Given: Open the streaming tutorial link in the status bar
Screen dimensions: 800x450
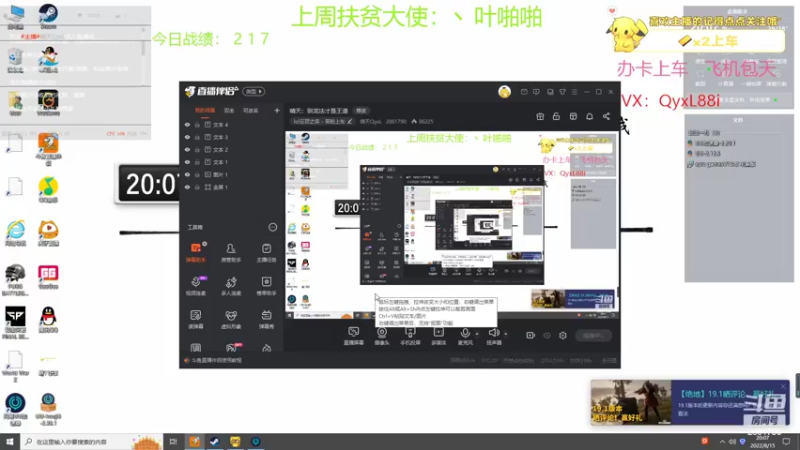Looking at the screenshot, I should (213, 360).
